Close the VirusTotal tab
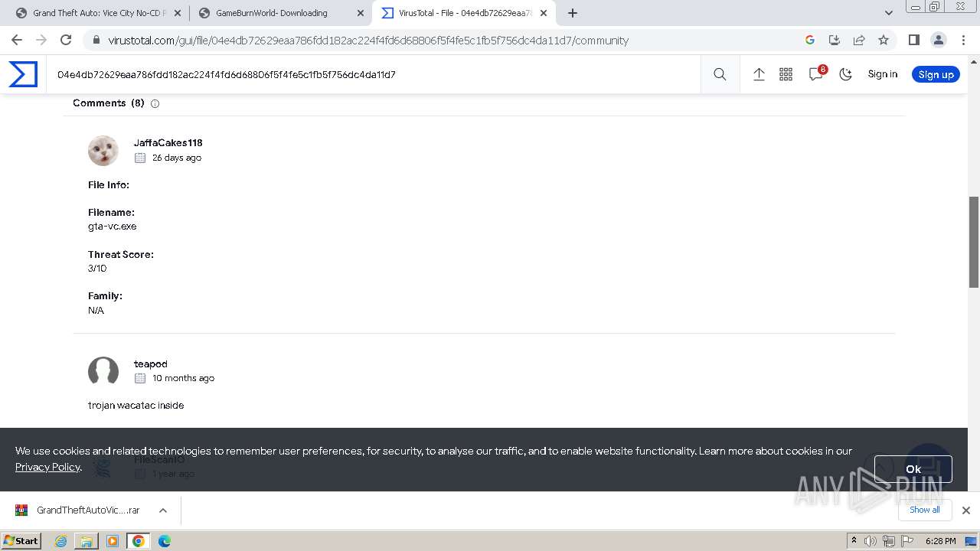 [x=544, y=13]
